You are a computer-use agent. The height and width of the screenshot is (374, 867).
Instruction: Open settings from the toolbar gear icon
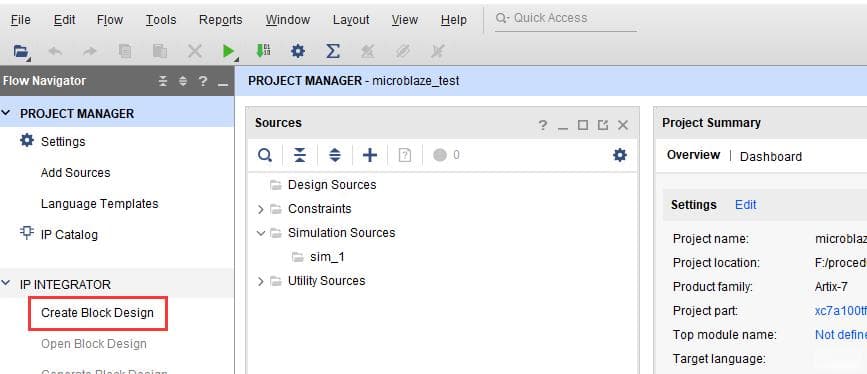click(298, 51)
